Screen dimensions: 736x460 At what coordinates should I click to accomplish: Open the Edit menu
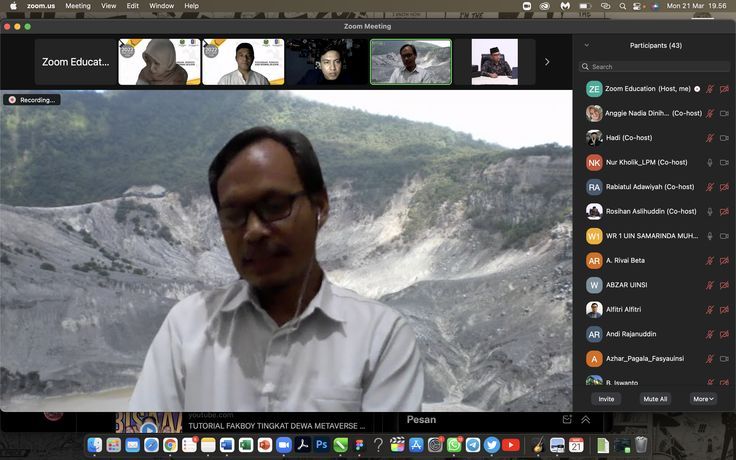(133, 6)
